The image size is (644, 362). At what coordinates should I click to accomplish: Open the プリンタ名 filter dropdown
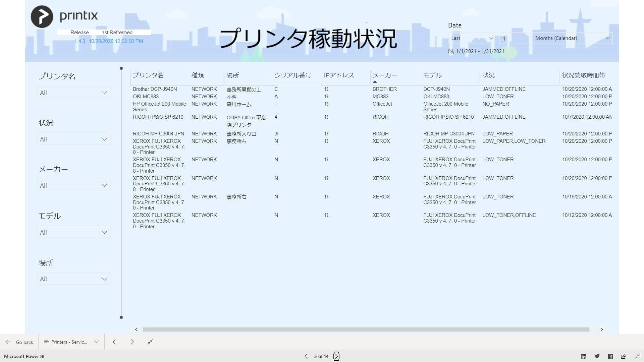[74, 93]
